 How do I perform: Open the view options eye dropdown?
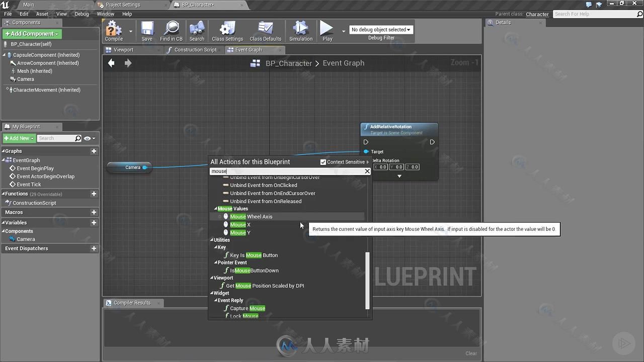pos(90,138)
